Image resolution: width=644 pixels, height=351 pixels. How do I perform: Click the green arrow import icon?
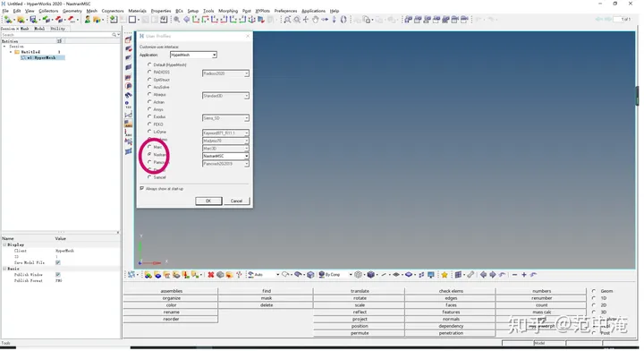click(47, 20)
